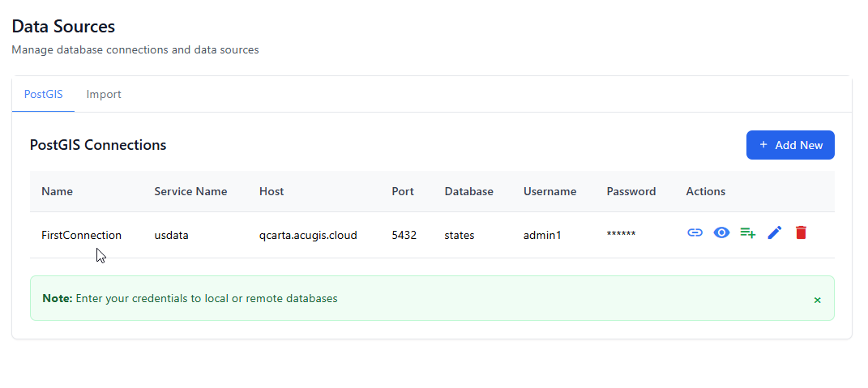This screenshot has height=388, width=868.
Task: Click the Service Name column header
Action: click(x=190, y=192)
